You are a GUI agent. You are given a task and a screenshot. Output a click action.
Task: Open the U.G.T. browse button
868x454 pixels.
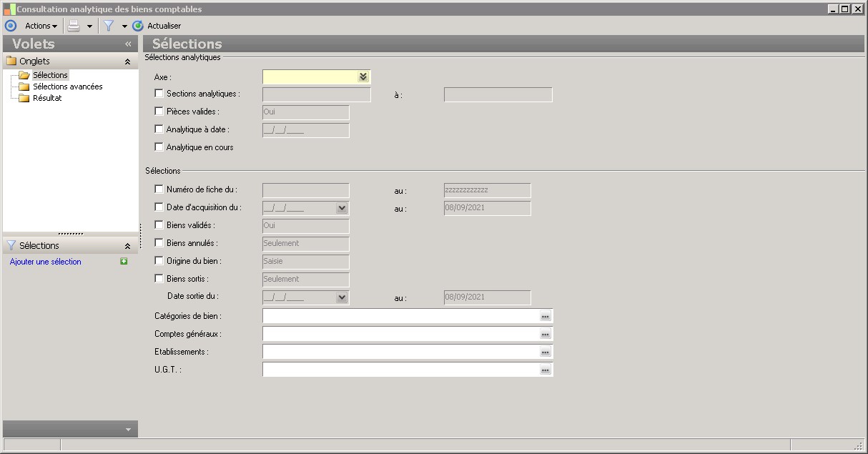[x=545, y=370]
